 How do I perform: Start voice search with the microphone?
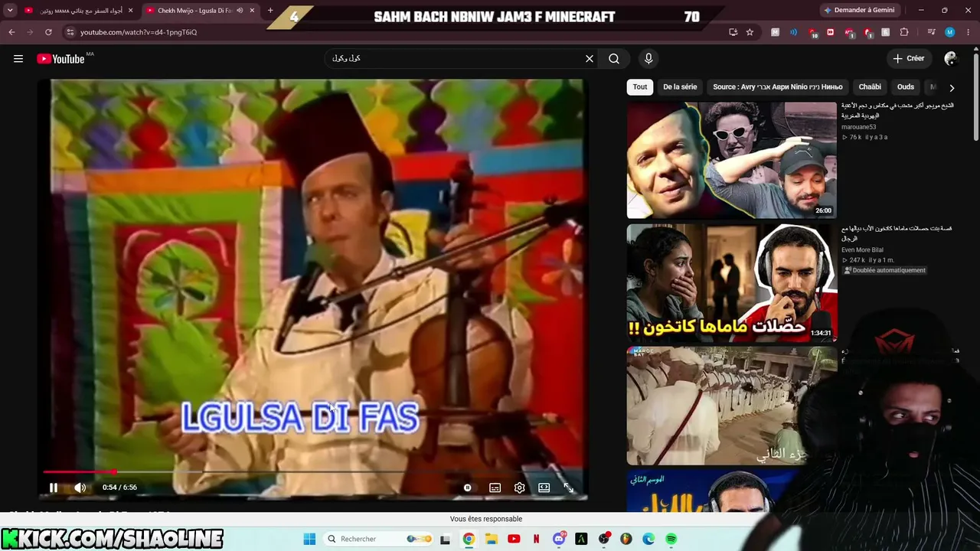coord(648,59)
